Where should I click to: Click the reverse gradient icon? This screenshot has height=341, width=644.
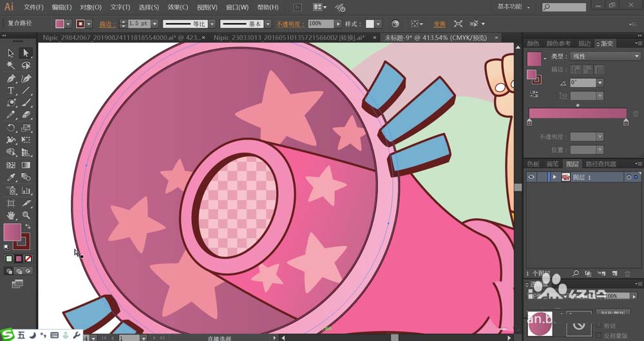click(533, 93)
